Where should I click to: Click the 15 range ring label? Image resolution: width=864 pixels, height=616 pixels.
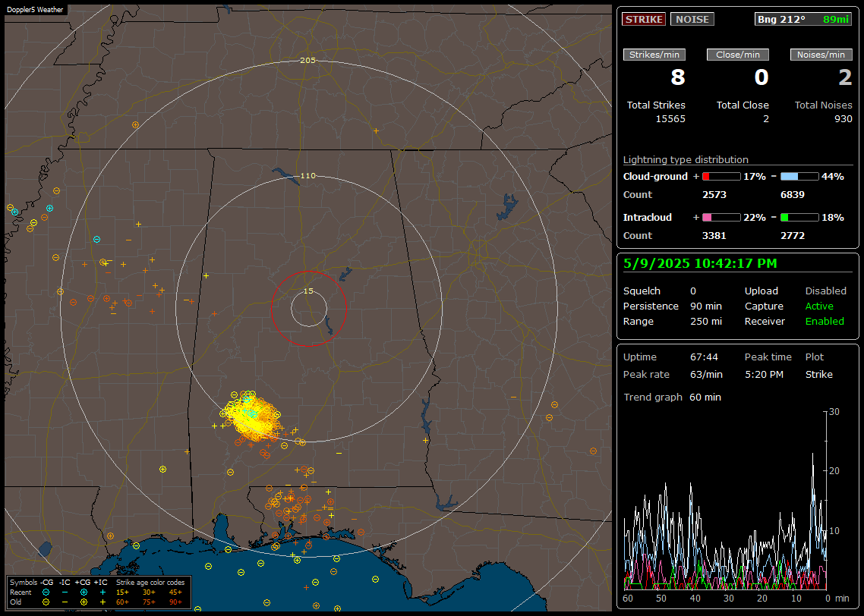[x=308, y=291]
